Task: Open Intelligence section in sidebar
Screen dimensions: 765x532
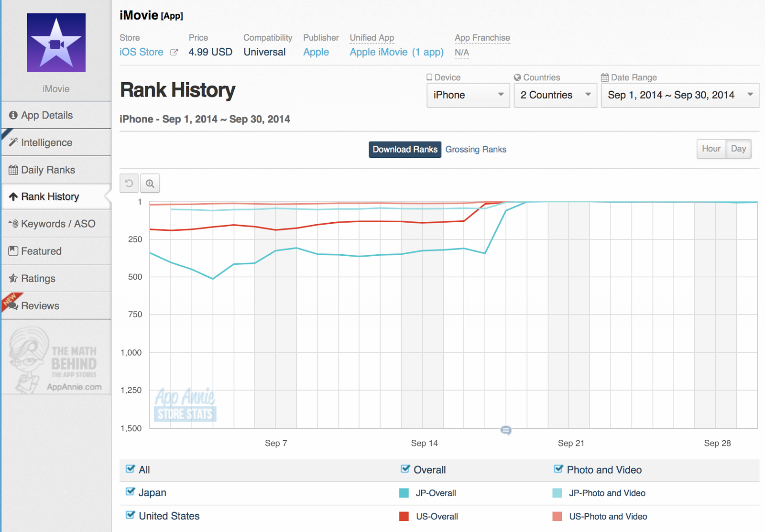Action: click(x=56, y=142)
